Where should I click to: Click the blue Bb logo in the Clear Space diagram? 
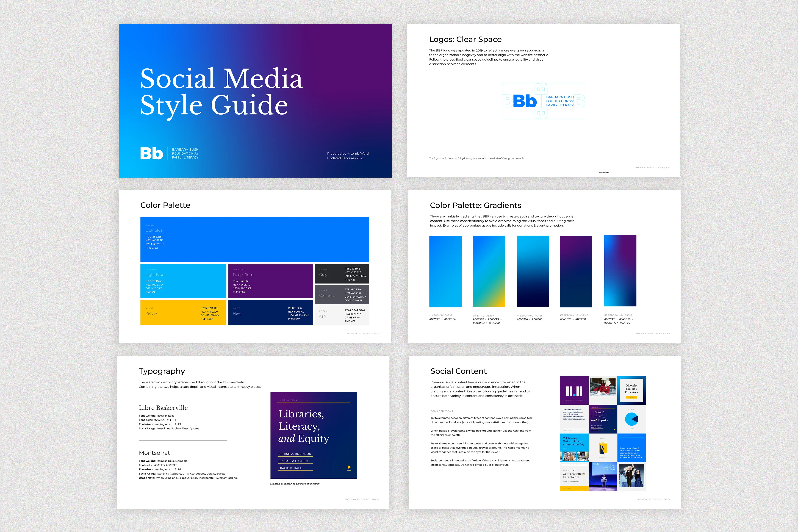[x=525, y=101]
